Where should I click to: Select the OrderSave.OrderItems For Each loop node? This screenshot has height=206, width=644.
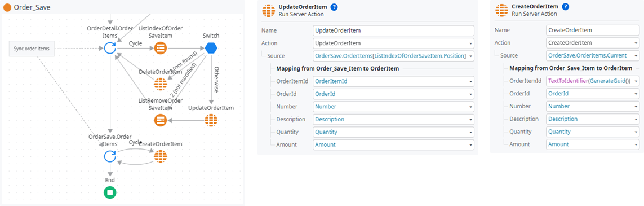pos(110,156)
